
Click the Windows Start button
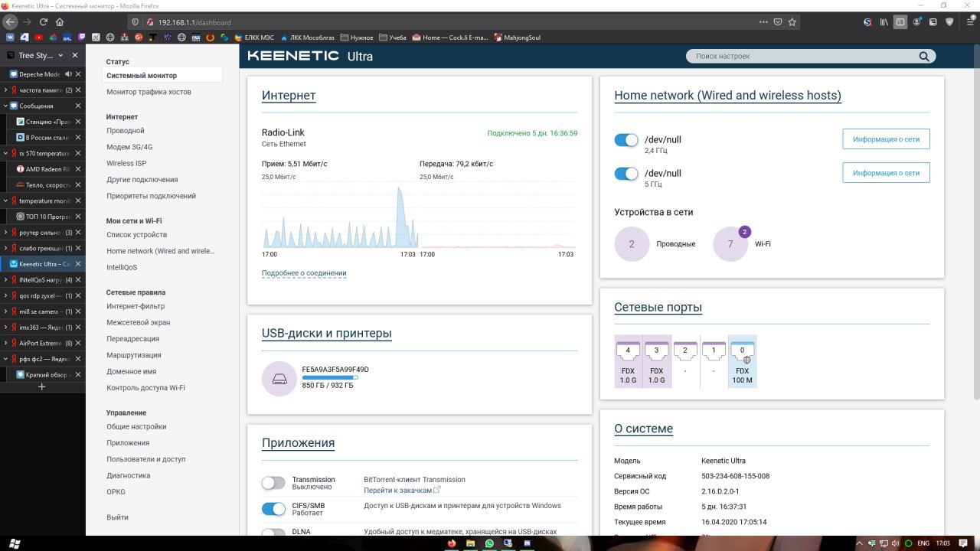(15, 543)
